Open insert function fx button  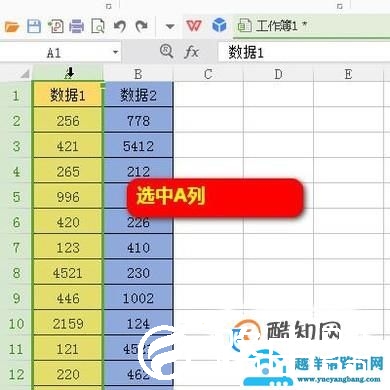pos(191,52)
